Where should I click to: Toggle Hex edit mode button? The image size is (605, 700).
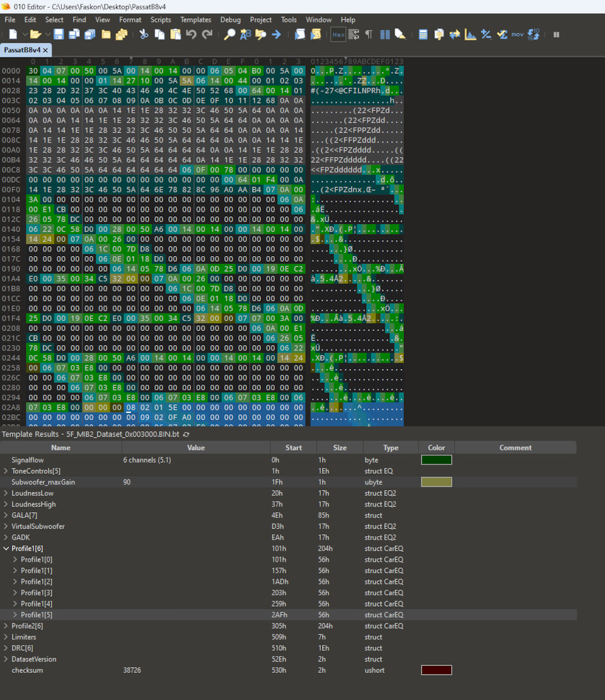tap(338, 35)
